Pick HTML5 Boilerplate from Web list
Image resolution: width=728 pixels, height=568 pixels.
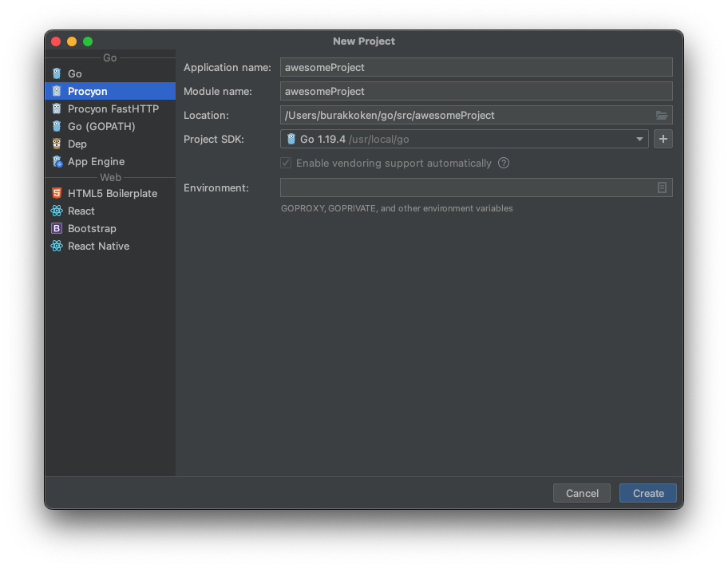coord(110,193)
